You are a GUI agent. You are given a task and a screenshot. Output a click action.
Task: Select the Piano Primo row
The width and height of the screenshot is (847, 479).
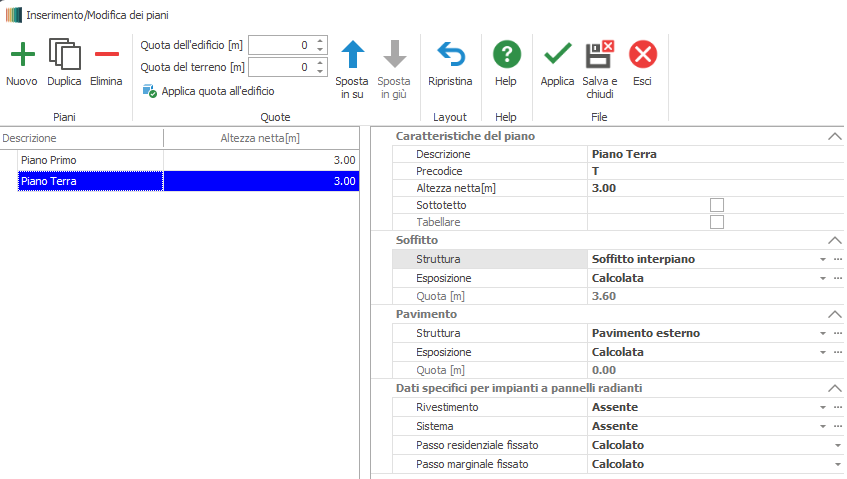pos(90,160)
